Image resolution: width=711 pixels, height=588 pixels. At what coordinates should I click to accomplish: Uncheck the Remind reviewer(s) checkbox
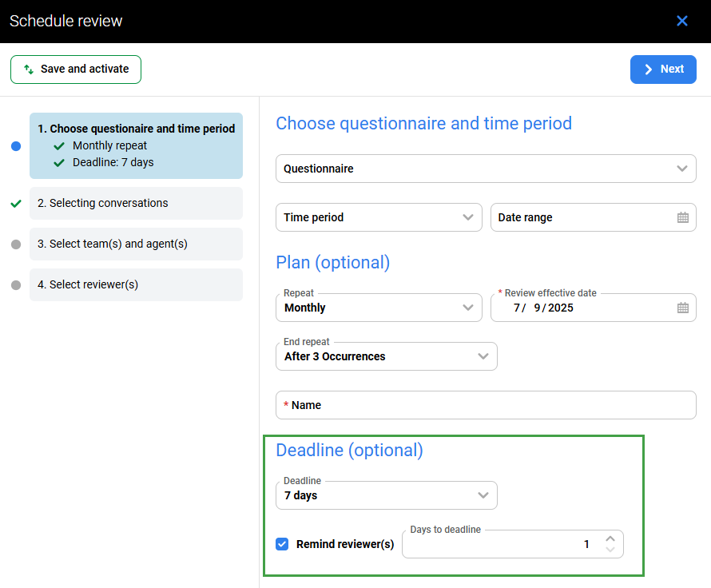(x=282, y=544)
